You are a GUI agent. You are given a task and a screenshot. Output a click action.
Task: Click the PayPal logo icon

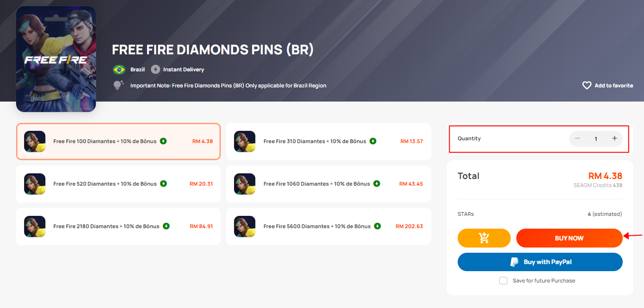coord(514,262)
